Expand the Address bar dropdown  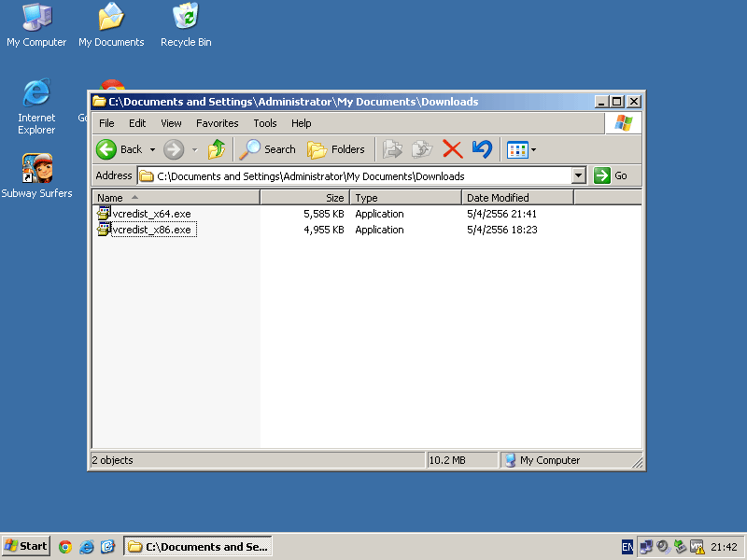tap(578, 175)
